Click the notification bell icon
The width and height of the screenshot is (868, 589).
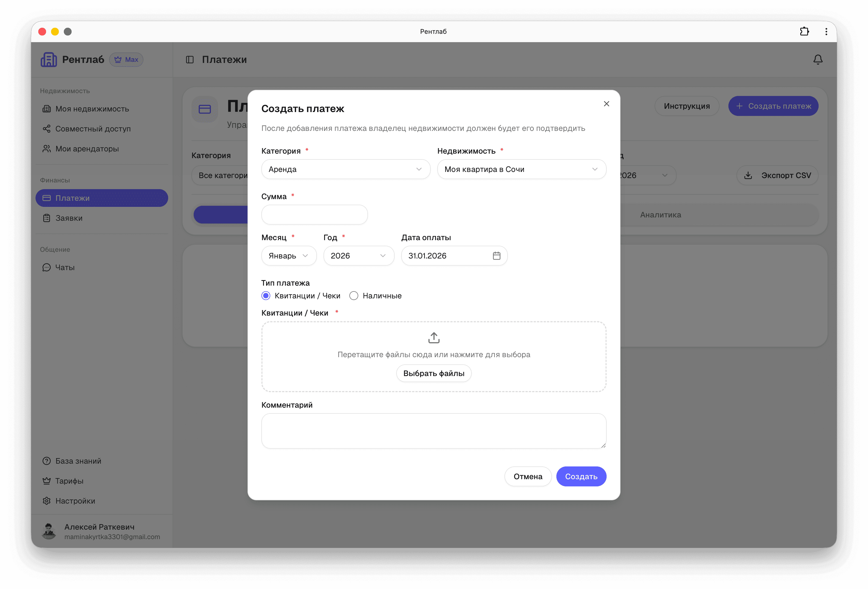[817, 60]
